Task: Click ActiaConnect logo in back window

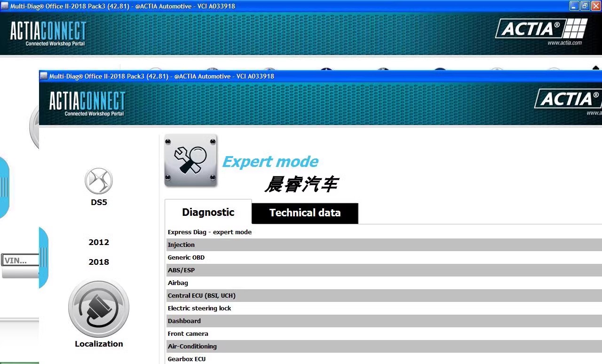Action: pos(48,34)
